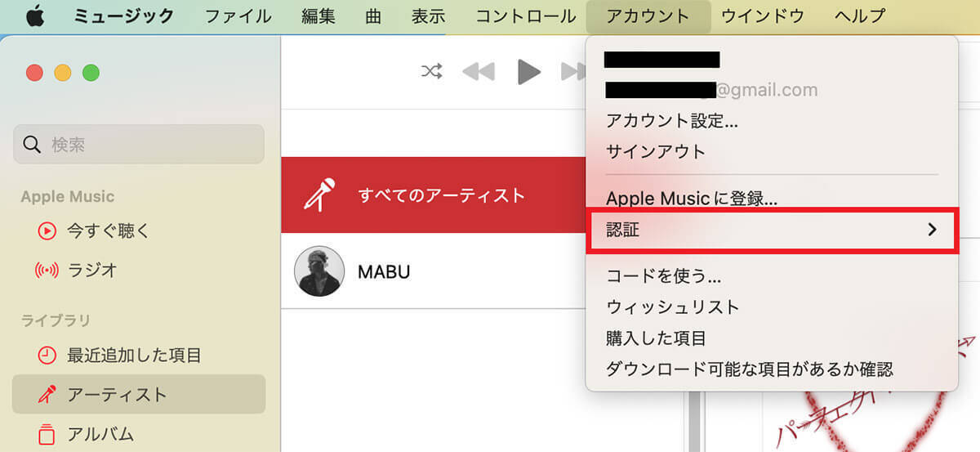Open the 認証 submenu
980x452 pixels.
[x=773, y=230]
